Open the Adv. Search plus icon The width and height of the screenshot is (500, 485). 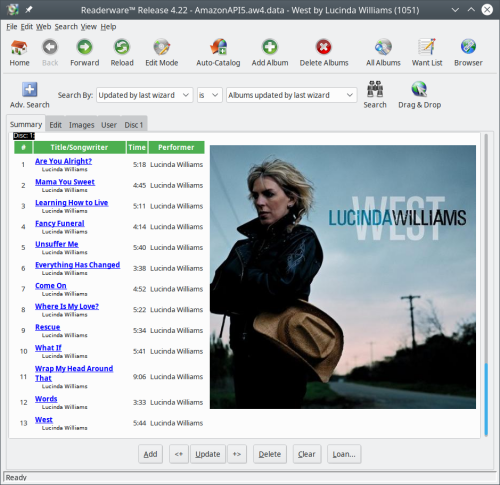click(x=30, y=89)
